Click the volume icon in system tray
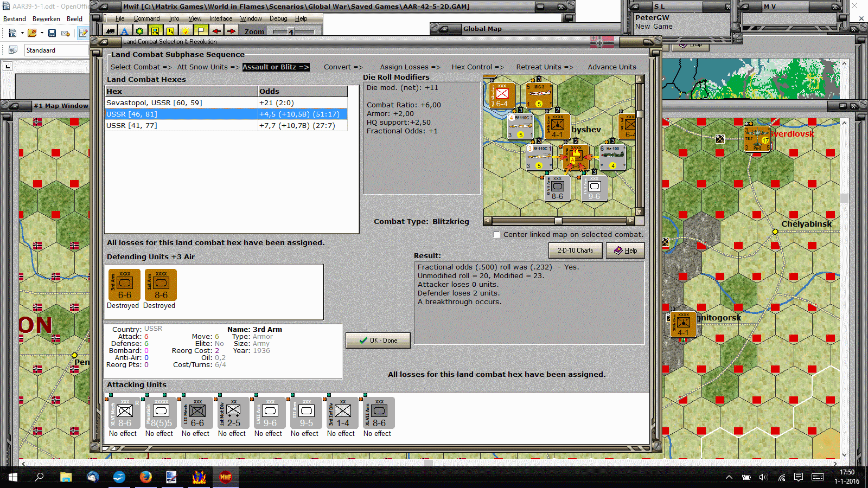This screenshot has height=488, width=868. click(x=764, y=477)
